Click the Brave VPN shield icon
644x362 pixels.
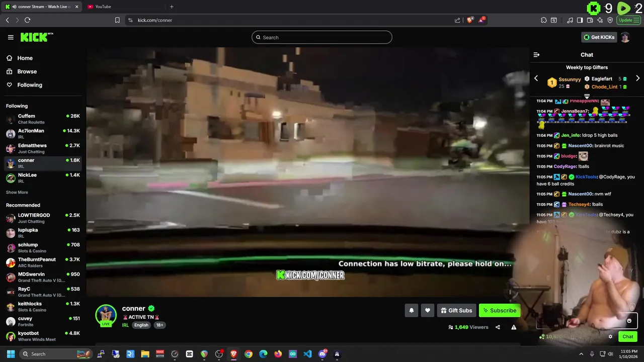point(610,20)
